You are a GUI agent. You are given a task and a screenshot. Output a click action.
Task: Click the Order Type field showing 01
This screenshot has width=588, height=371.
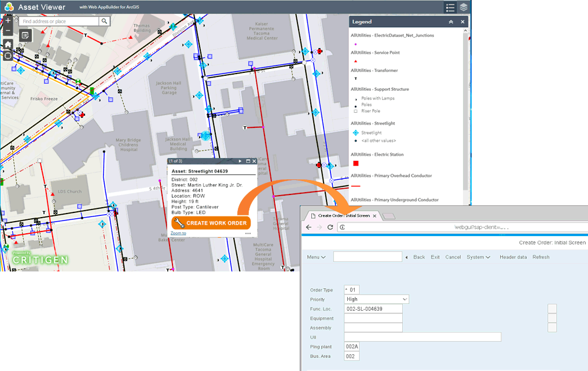[352, 289]
